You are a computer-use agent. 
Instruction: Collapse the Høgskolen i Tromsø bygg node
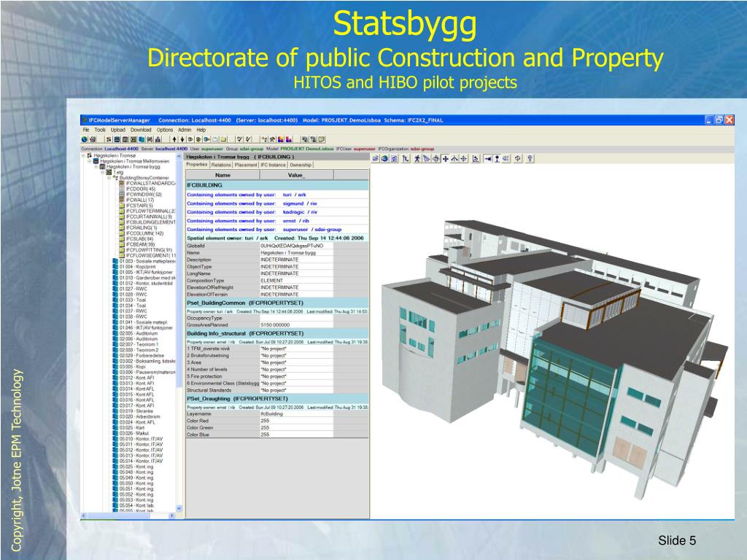pyautogui.click(x=96, y=167)
